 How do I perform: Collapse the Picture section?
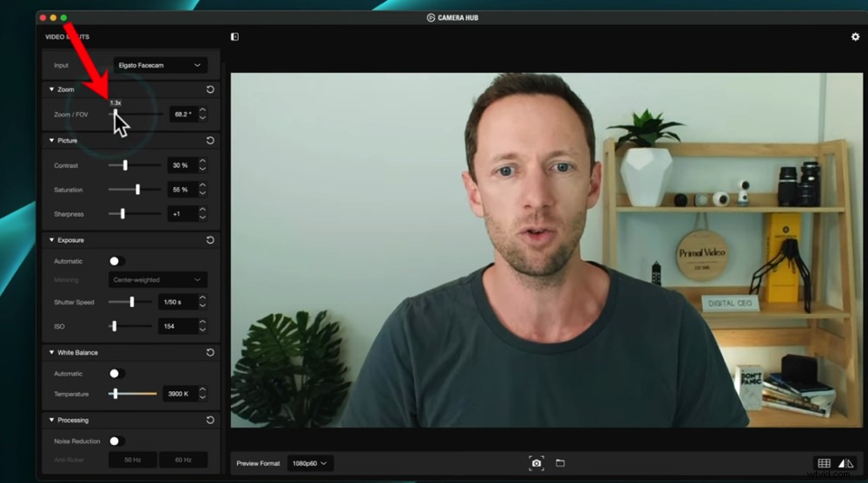click(51, 140)
